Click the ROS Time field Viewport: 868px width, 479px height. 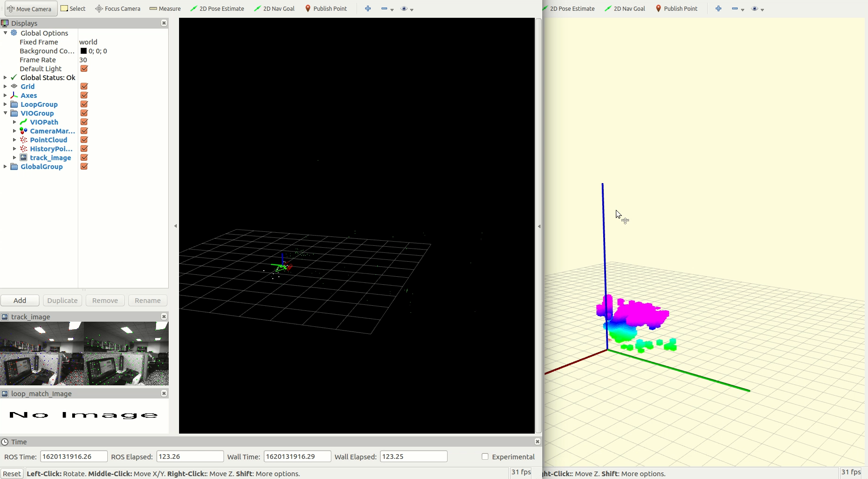tap(74, 457)
